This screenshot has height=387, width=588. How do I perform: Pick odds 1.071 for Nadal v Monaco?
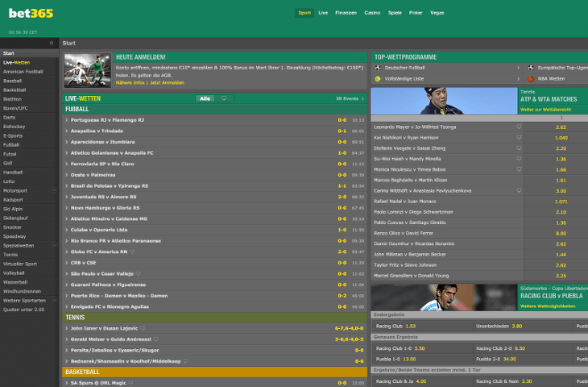(x=561, y=202)
